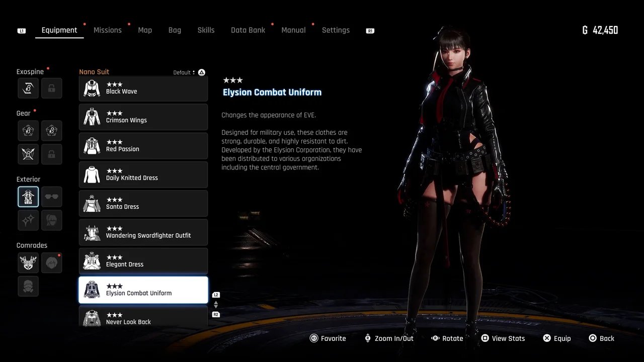Screen dimensions: 644x362
Task: Select the first Gear slot
Action: [28, 130]
